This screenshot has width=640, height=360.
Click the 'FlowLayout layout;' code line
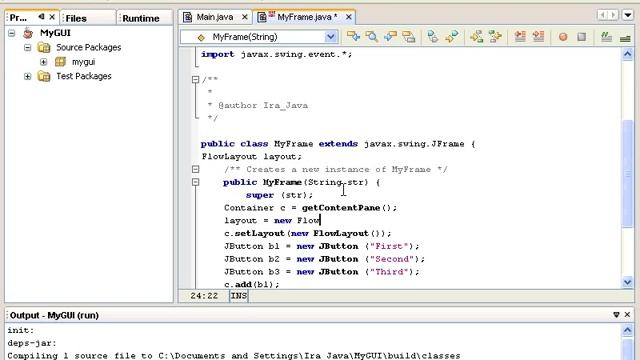(x=251, y=156)
